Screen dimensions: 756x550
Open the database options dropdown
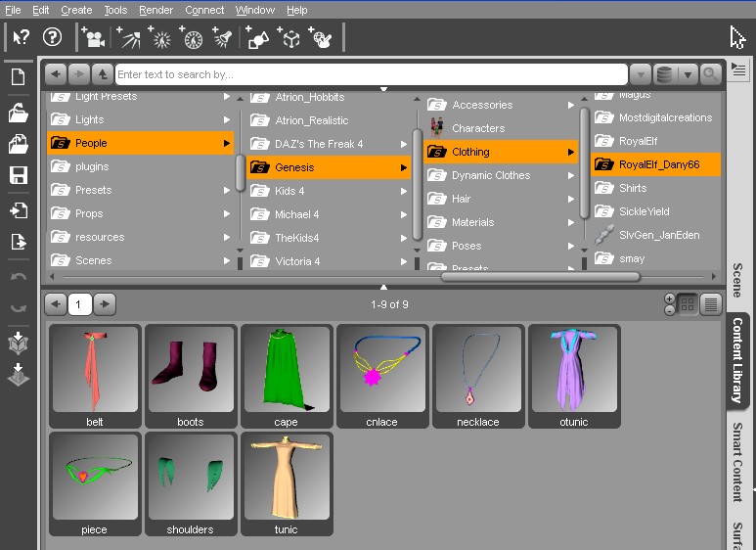(x=688, y=74)
